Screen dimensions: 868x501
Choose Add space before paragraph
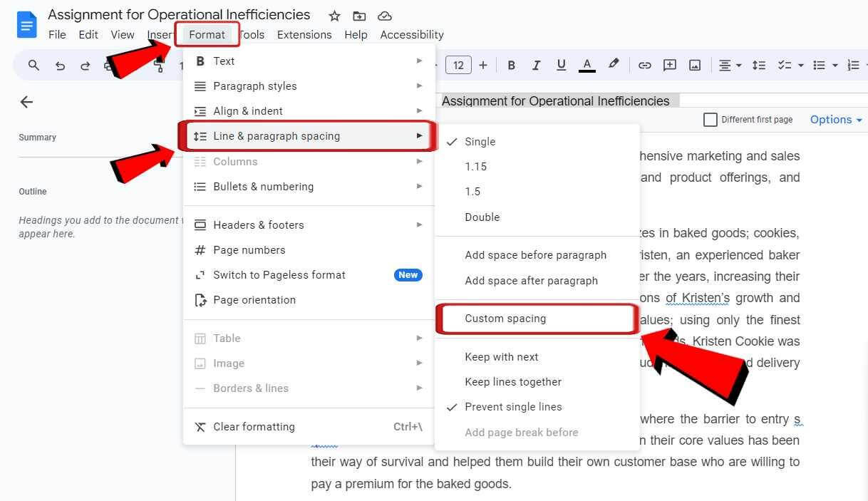[x=535, y=254]
